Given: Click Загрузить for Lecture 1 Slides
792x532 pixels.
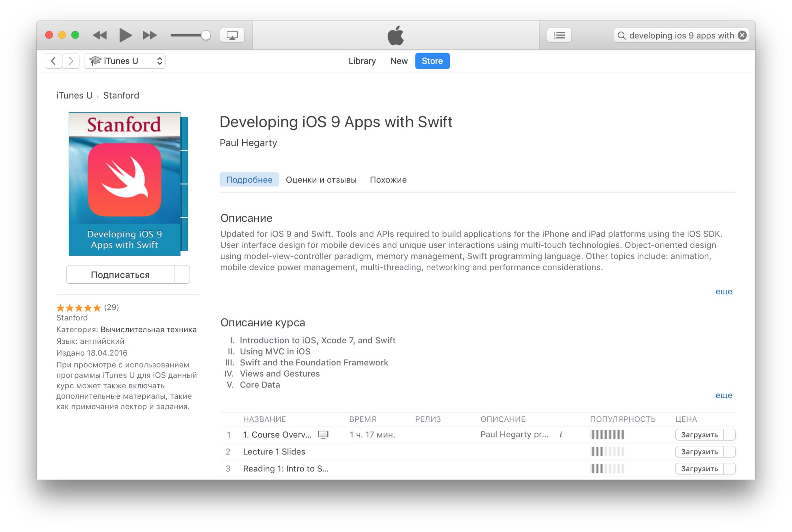Looking at the screenshot, I should 699,452.
